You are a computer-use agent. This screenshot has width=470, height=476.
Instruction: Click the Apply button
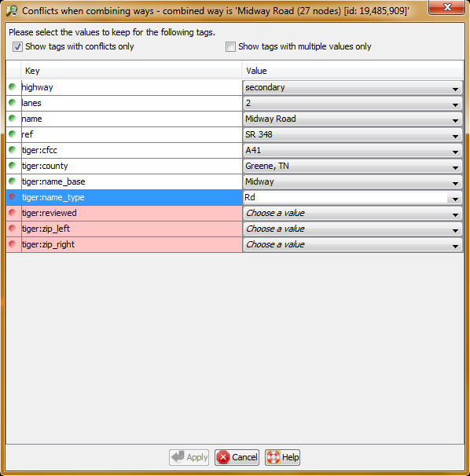(189, 457)
